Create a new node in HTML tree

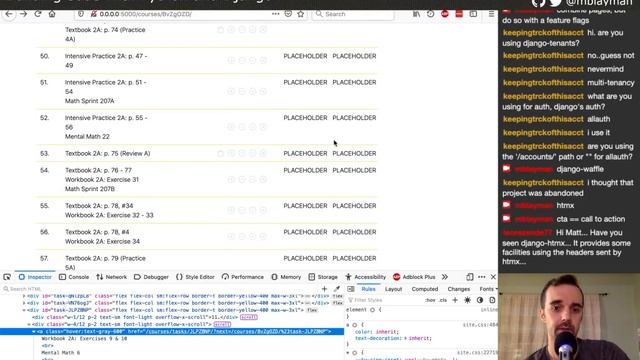324,289
